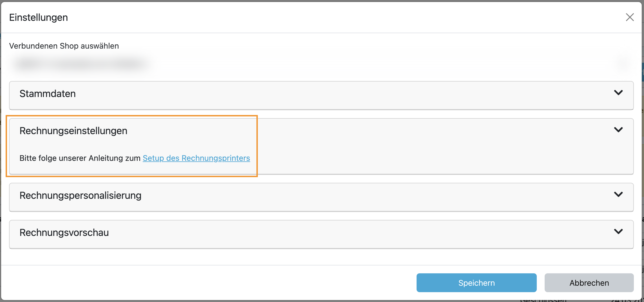Click the Bitte folge unserer Anleitung text

click(x=80, y=158)
